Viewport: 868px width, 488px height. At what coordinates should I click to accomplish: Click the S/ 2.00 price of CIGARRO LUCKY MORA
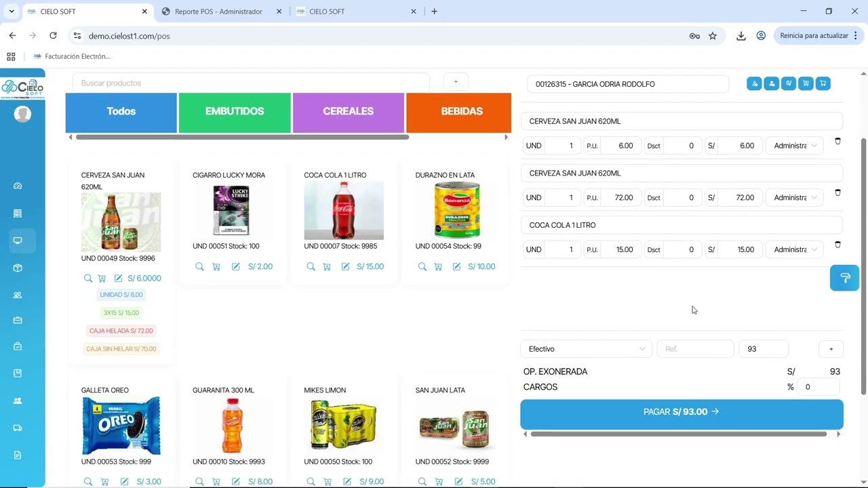(x=260, y=267)
